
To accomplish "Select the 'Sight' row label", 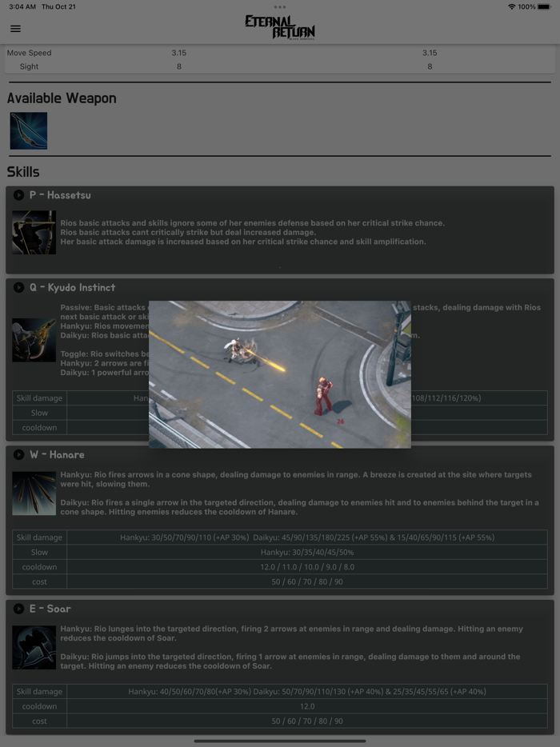I will (x=29, y=66).
